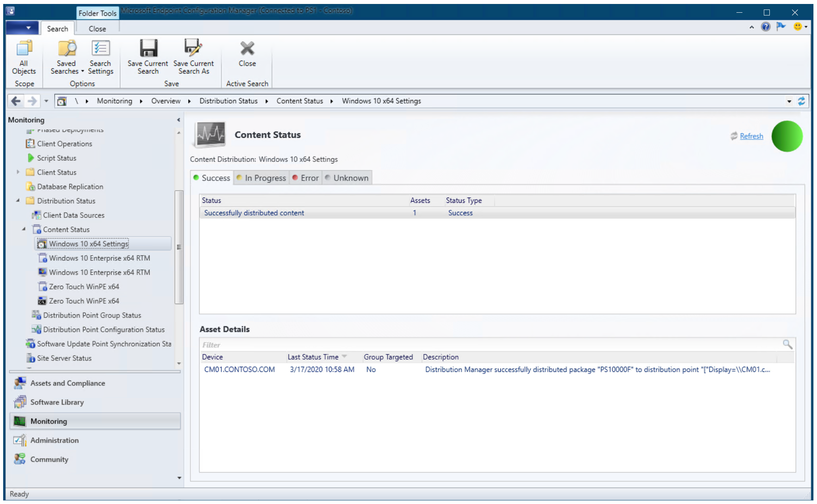Open Administration workspace
Image resolution: width=817 pixels, height=504 pixels.
coord(54,440)
